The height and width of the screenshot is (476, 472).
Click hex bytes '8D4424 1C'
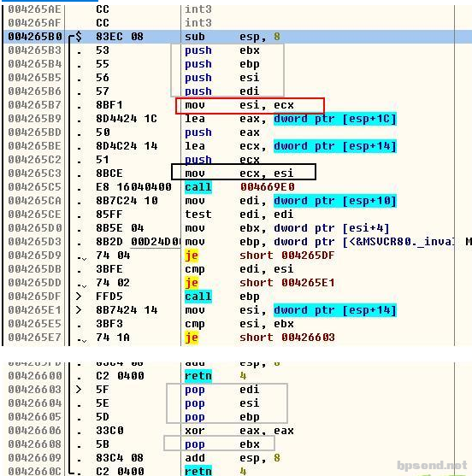(127, 119)
